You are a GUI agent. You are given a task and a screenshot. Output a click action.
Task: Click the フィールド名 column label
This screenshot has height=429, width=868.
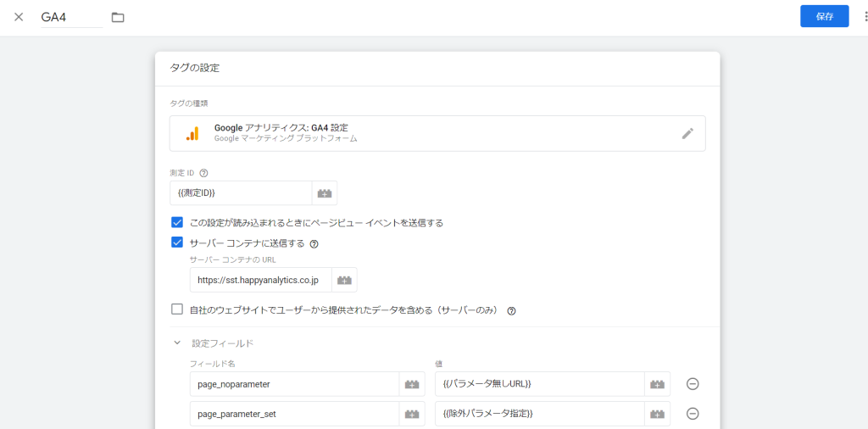coord(214,364)
